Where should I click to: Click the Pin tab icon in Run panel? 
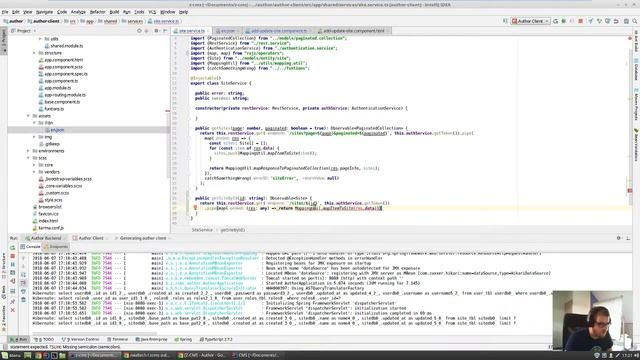pyautogui.click(x=12, y=301)
